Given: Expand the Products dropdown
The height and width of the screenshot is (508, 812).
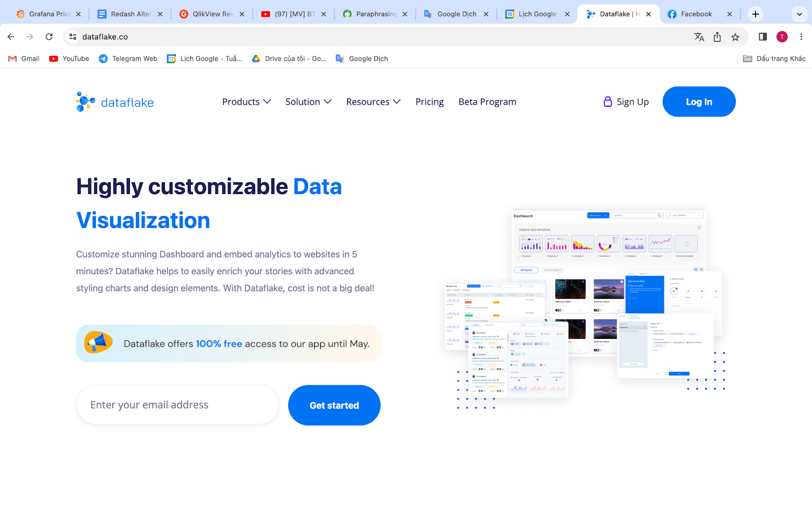Looking at the screenshot, I should 246,102.
